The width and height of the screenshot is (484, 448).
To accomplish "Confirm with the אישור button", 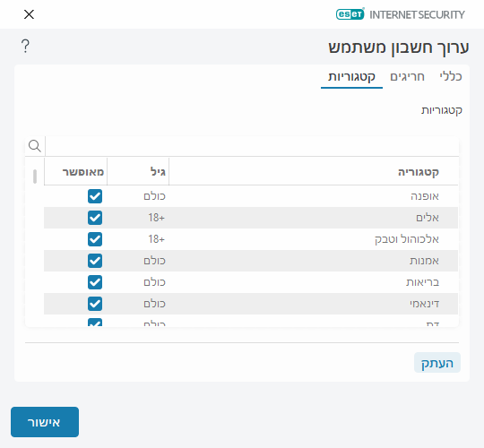I will (x=45, y=422).
